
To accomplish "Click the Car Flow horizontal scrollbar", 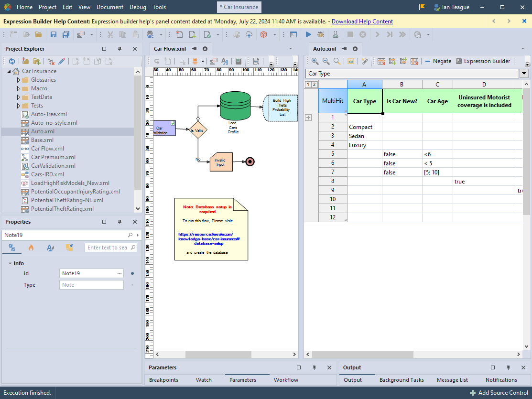I will (x=218, y=354).
